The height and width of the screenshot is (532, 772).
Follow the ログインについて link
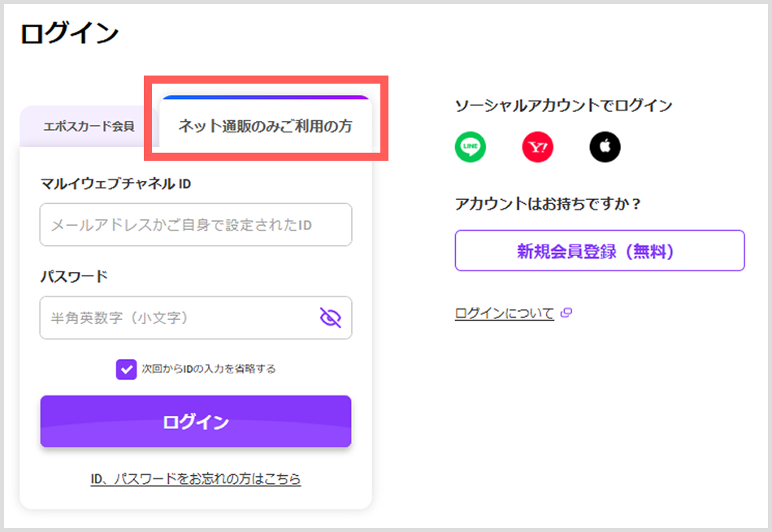504,312
